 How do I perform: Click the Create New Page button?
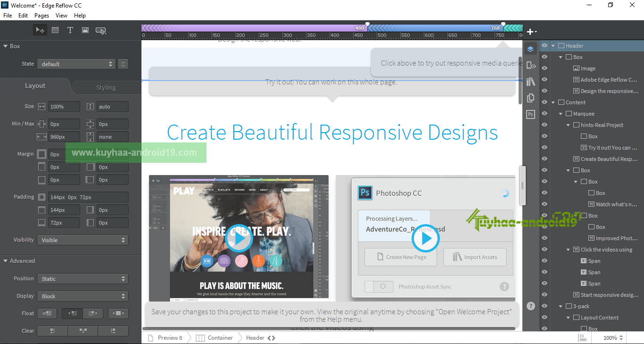401,257
